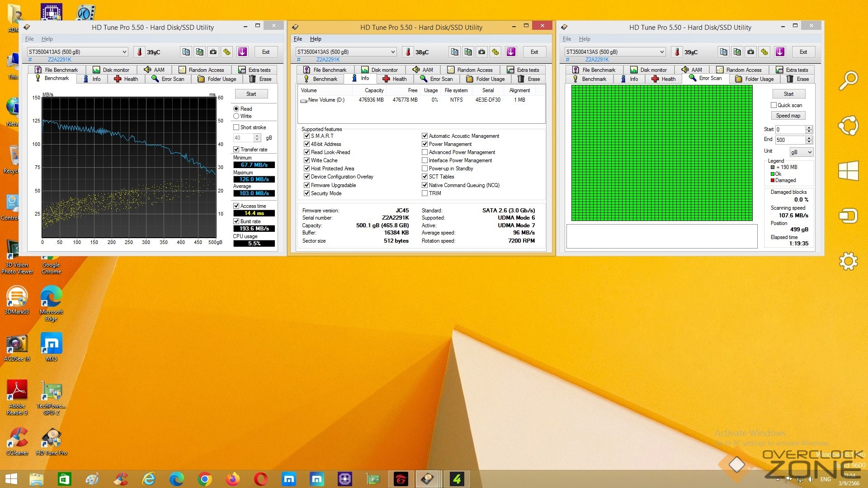Open the Charms bar Search icon
Screen dimensions: 868x488
[848, 80]
